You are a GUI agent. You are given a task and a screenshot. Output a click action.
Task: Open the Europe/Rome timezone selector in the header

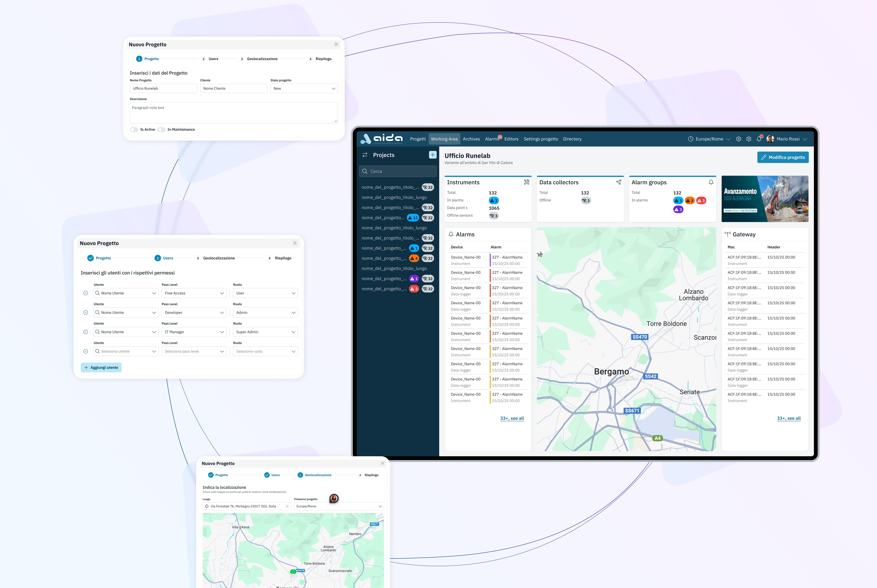pos(709,139)
